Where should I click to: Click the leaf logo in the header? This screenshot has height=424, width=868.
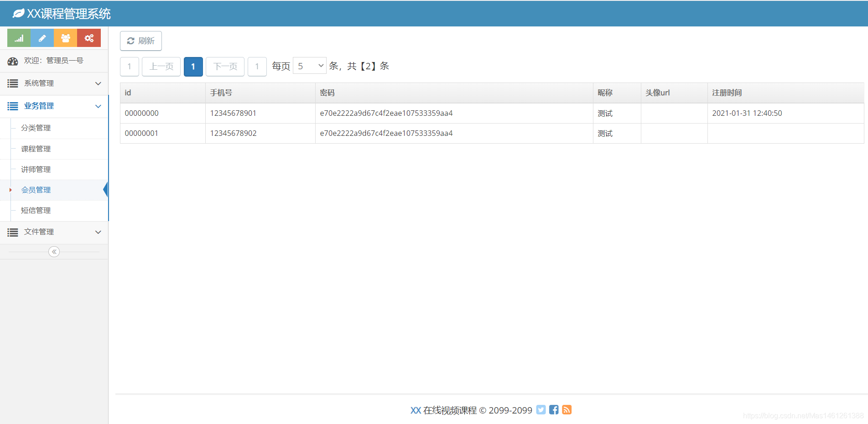pos(18,14)
